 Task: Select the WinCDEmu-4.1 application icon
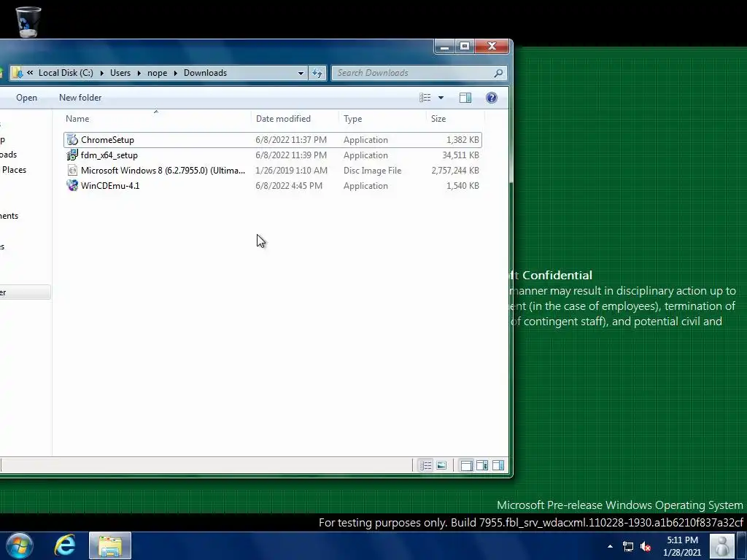(72, 185)
